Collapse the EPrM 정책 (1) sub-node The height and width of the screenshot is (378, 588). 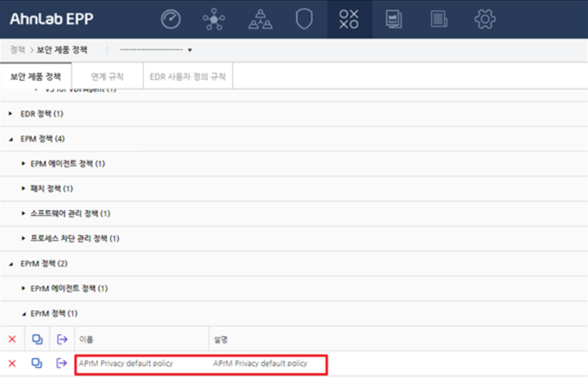pyautogui.click(x=23, y=313)
